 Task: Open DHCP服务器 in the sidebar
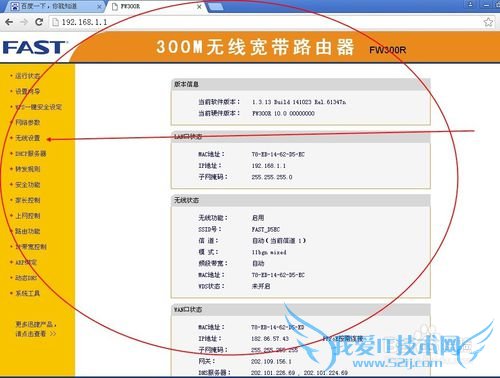point(31,153)
